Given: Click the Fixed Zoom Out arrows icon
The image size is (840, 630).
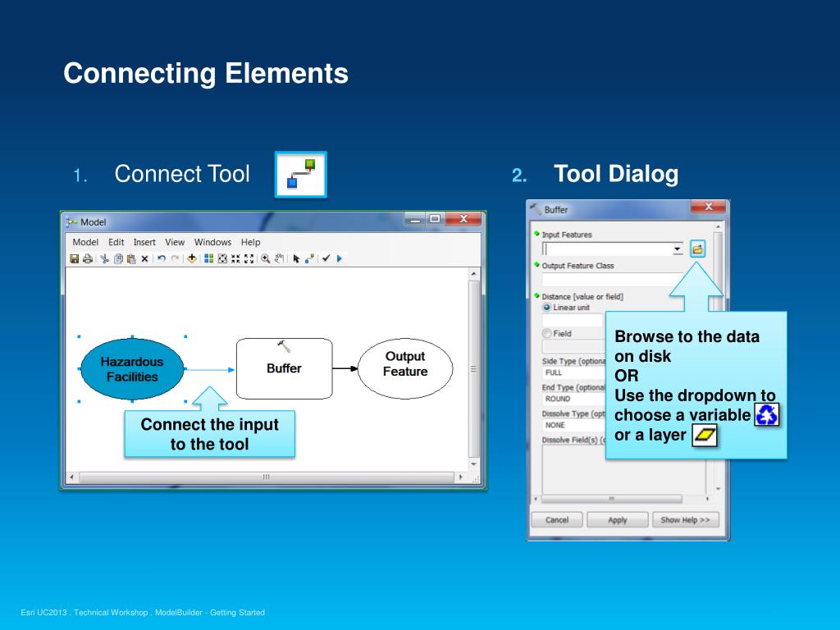Looking at the screenshot, I should pyautogui.click(x=249, y=258).
